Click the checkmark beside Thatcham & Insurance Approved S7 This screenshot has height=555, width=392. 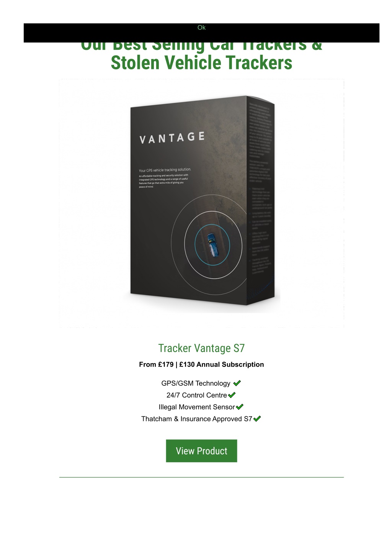(257, 419)
